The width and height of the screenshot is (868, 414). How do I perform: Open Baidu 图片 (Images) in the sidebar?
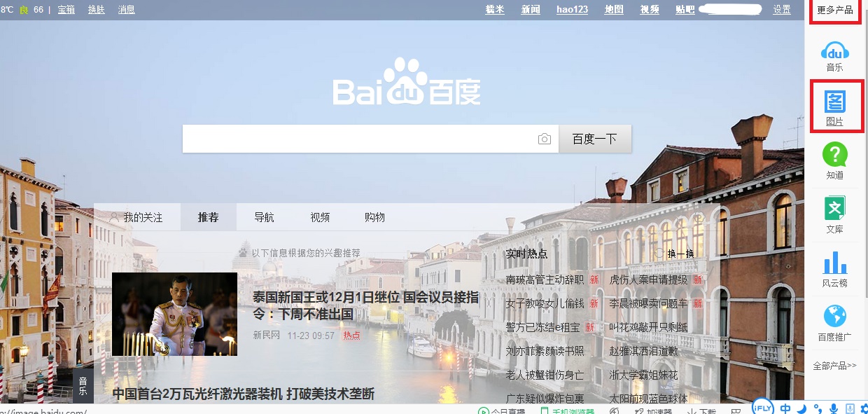pos(834,106)
